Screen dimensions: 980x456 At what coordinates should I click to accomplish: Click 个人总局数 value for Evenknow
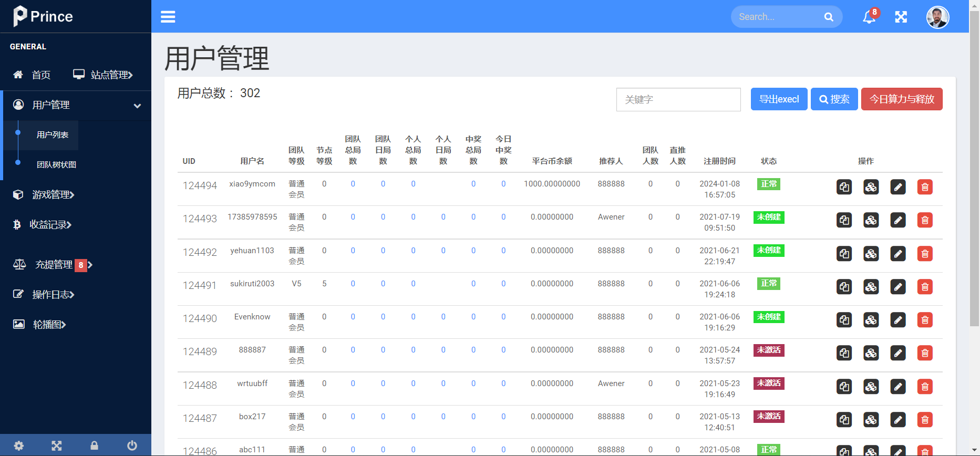(x=413, y=317)
